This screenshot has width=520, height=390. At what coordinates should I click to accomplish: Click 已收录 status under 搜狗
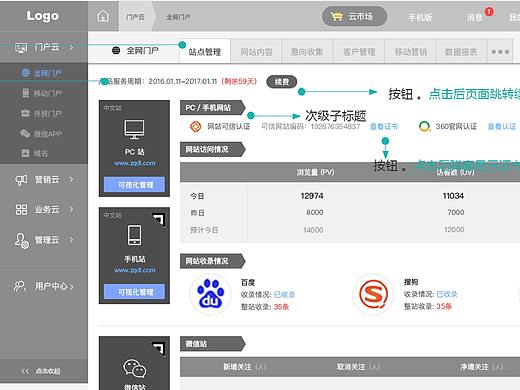coord(447,294)
